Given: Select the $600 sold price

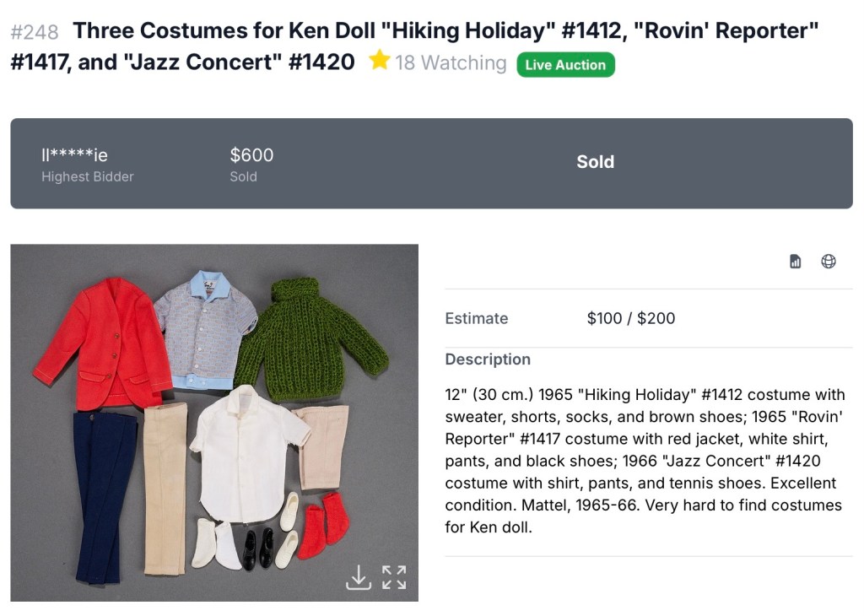Looking at the screenshot, I should click(x=251, y=155).
